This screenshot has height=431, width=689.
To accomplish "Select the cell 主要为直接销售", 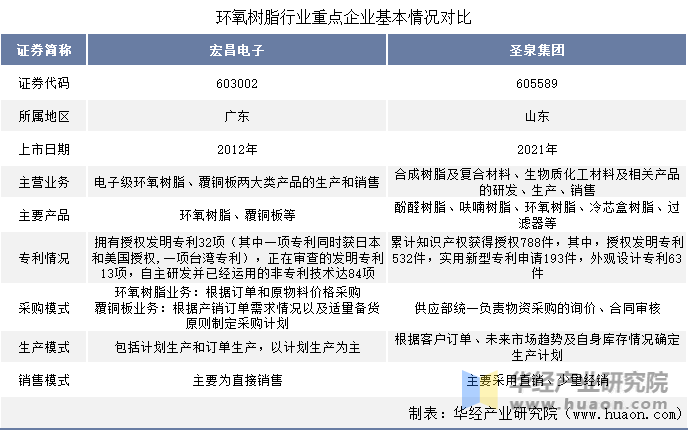I will (237, 380).
